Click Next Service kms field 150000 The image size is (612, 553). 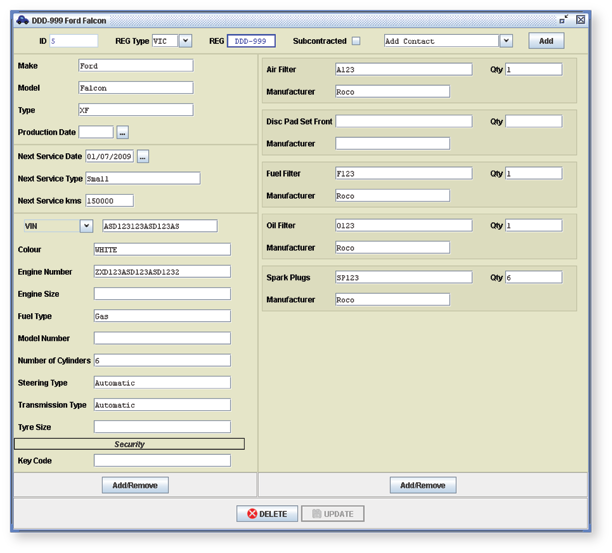[109, 201]
